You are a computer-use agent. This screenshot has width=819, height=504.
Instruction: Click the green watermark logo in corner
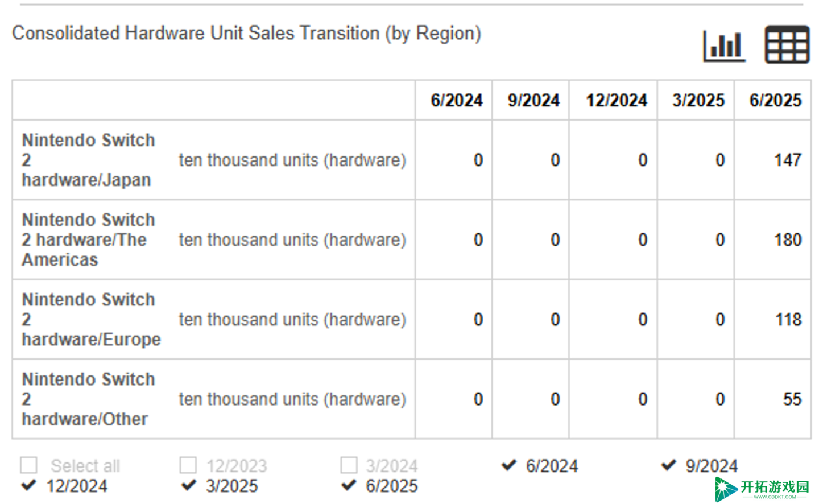[762, 489]
